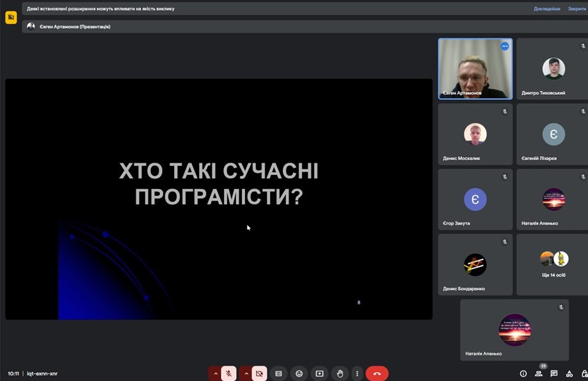This screenshot has width=588, height=381.
Task: Click muted mic icon on Євгеній Ліхарєв tile
Action: click(583, 111)
